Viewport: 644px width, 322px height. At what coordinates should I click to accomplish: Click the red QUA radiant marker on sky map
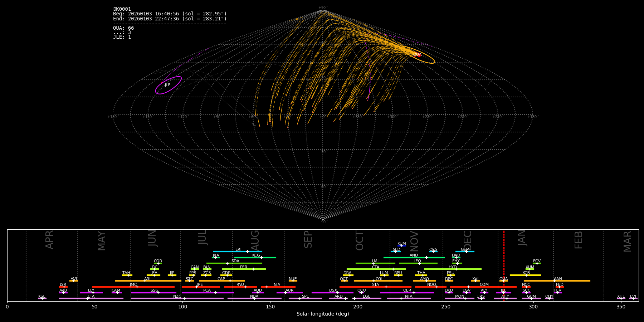coord(419,55)
